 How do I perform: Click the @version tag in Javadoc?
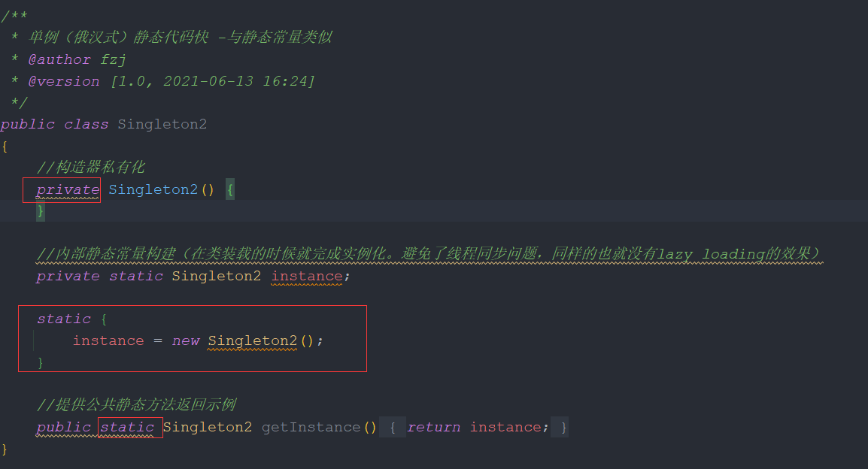click(64, 81)
